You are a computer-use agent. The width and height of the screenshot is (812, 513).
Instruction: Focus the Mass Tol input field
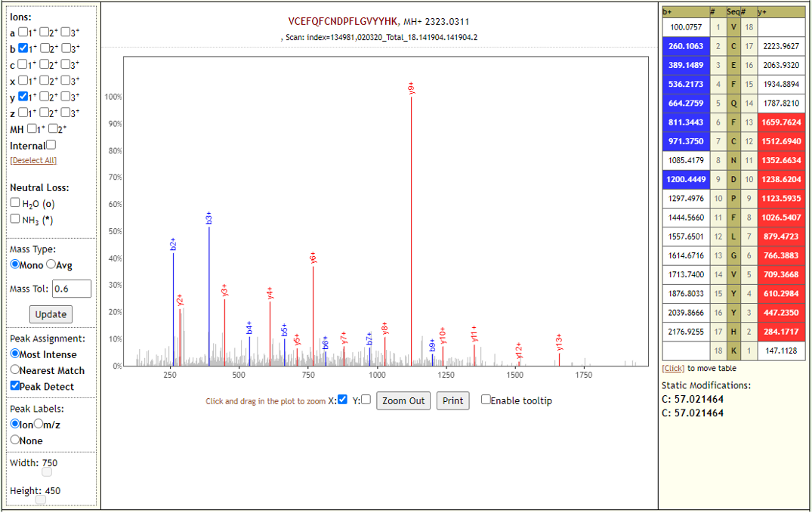coord(72,289)
